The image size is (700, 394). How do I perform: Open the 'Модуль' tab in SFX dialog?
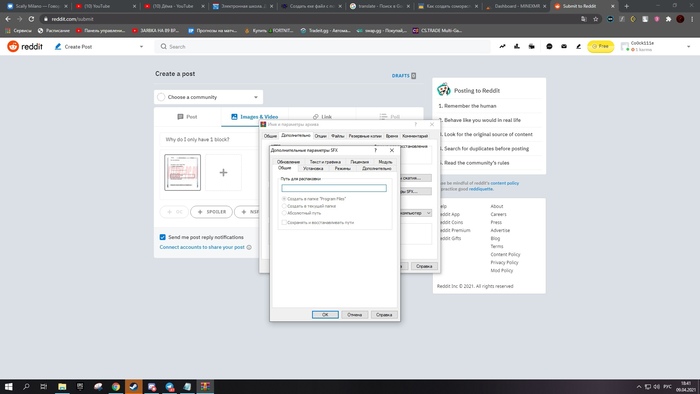385,162
